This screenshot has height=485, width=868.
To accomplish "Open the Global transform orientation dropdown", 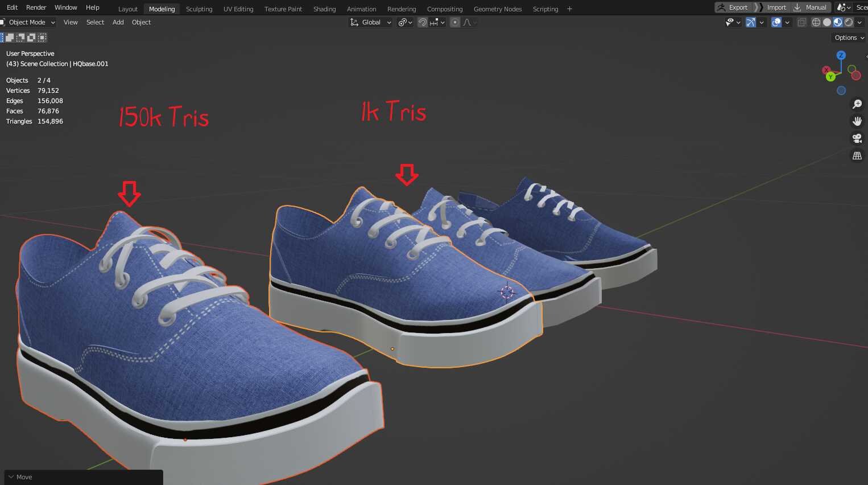I will coord(371,22).
